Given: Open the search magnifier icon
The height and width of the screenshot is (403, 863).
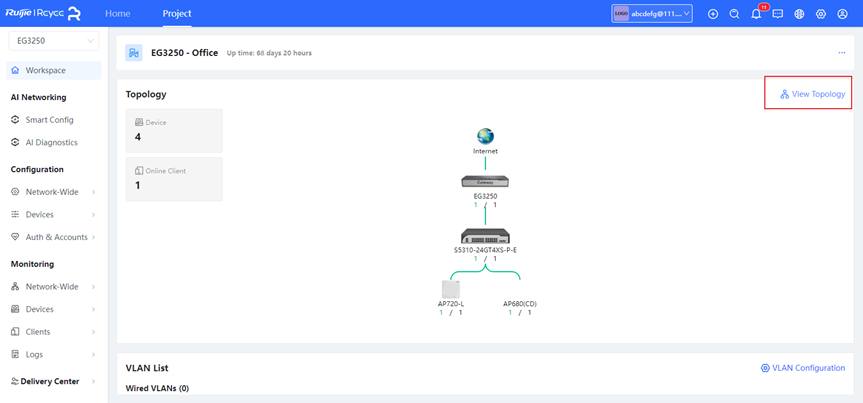Looking at the screenshot, I should coord(734,14).
